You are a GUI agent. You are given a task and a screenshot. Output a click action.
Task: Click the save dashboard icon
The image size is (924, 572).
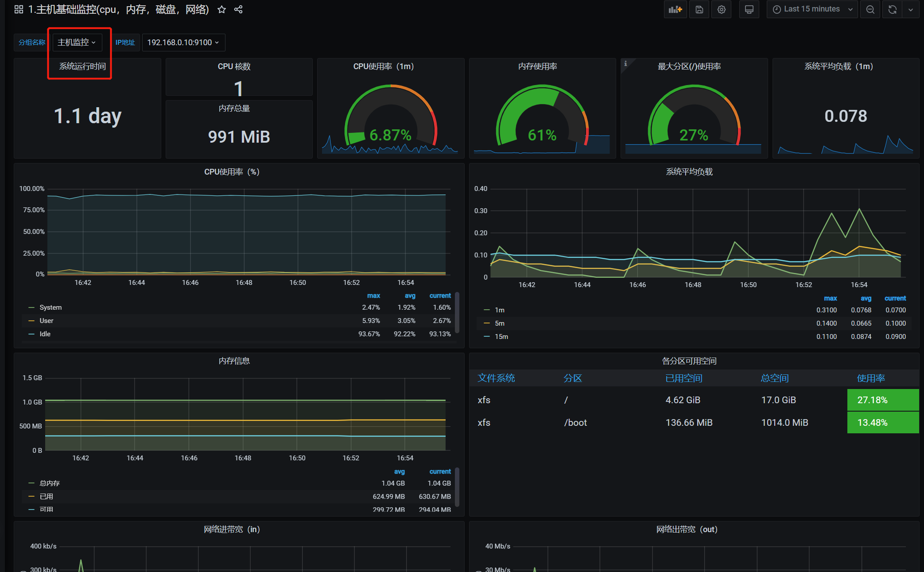pyautogui.click(x=699, y=9)
